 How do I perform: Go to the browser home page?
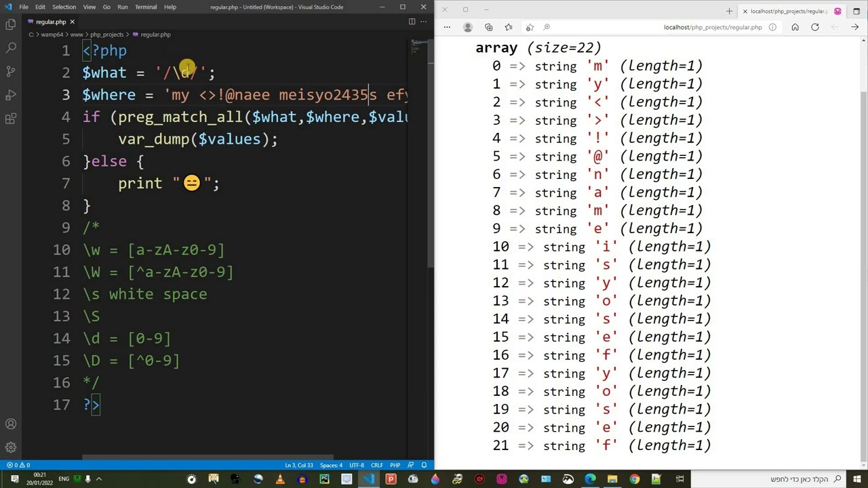[x=795, y=27]
